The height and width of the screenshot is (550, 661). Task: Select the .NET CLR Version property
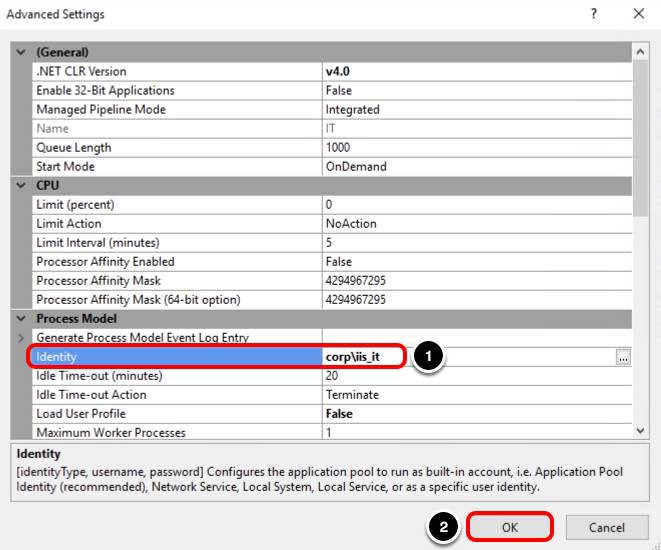[x=177, y=71]
